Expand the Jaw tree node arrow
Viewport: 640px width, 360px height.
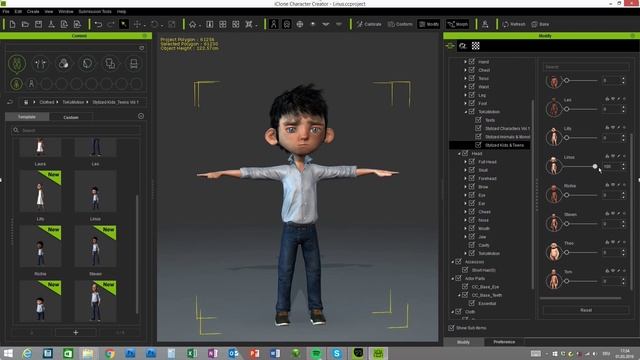[x=465, y=237]
